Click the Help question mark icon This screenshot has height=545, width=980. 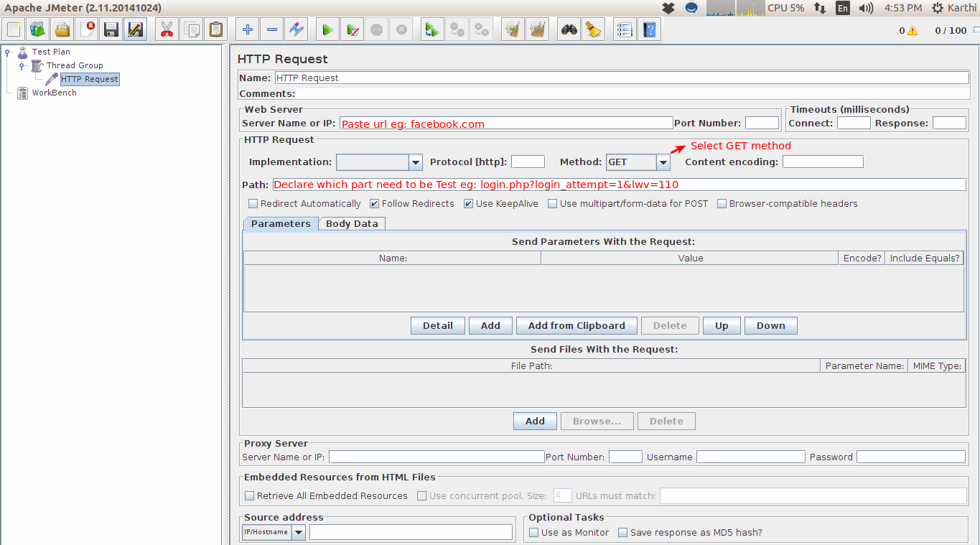click(x=649, y=30)
